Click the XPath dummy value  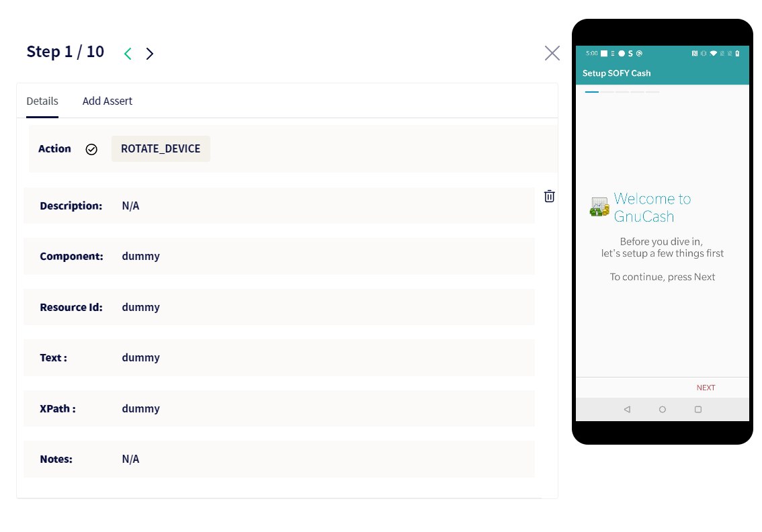click(x=140, y=408)
